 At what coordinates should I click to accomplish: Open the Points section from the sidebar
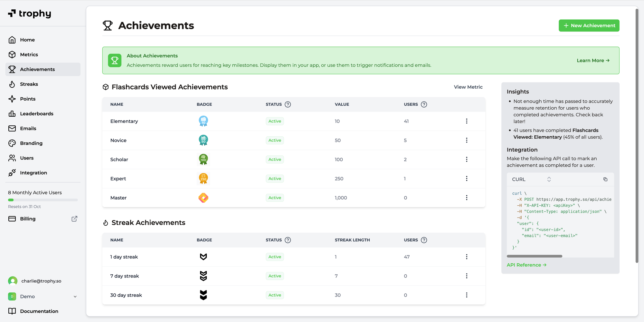(28, 99)
